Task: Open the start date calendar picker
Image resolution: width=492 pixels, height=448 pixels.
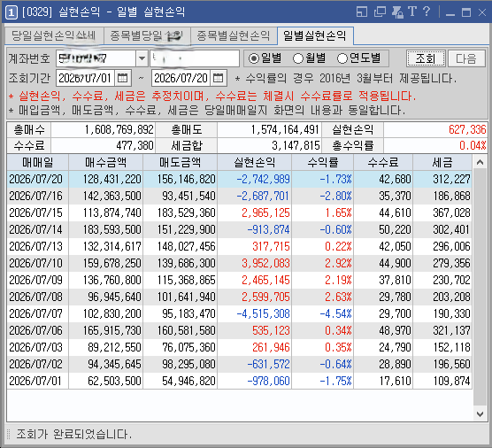Action: click(x=122, y=78)
